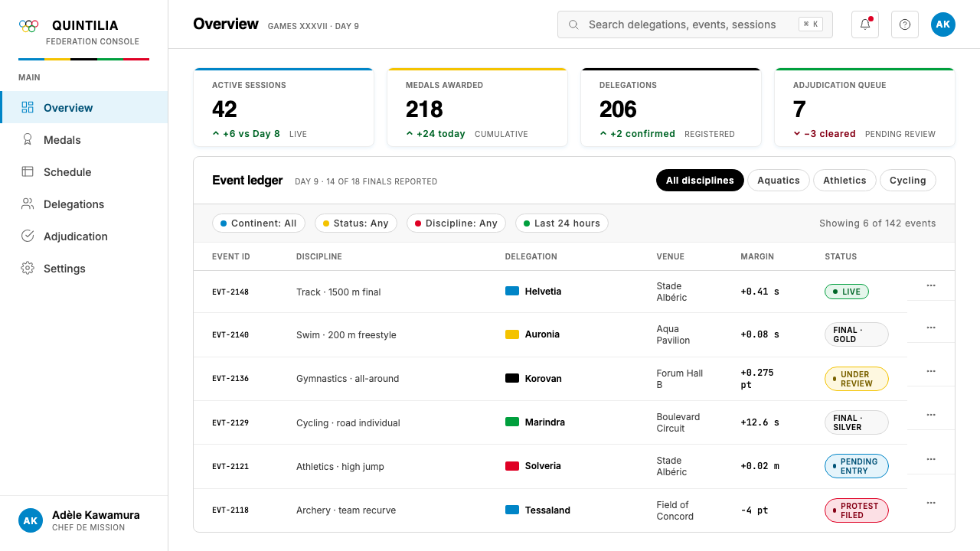Click the Adjudication checkmark icon in sidebar
This screenshot has width=980, height=551.
28,236
